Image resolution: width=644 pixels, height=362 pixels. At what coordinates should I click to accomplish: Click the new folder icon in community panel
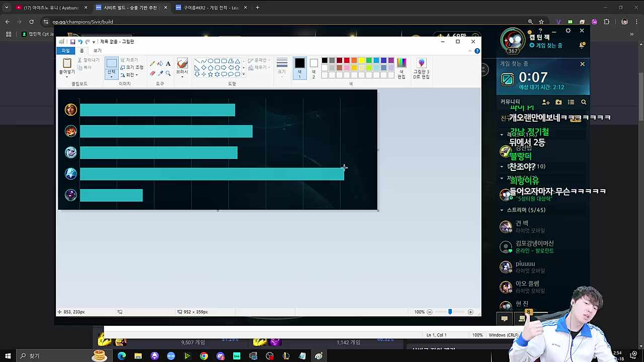pyautogui.click(x=558, y=102)
